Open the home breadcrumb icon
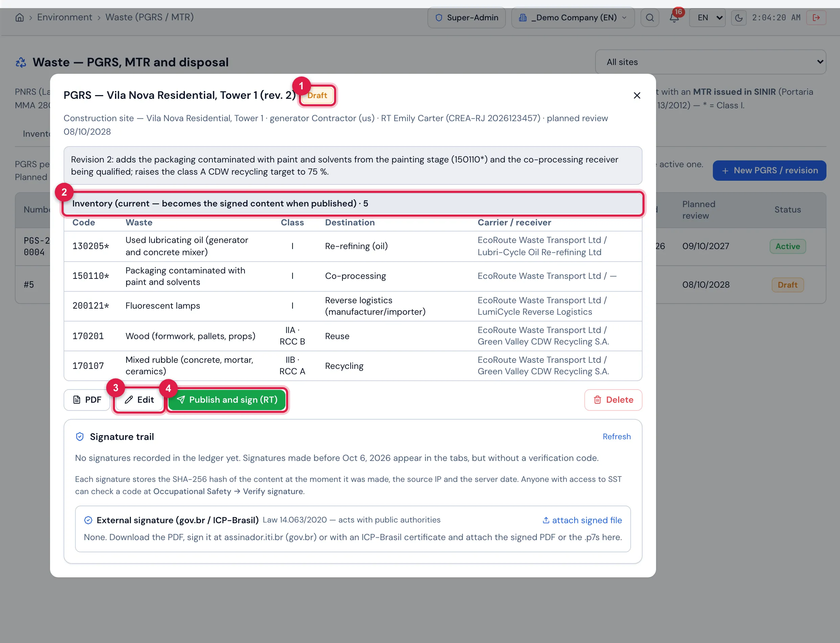 click(x=20, y=18)
